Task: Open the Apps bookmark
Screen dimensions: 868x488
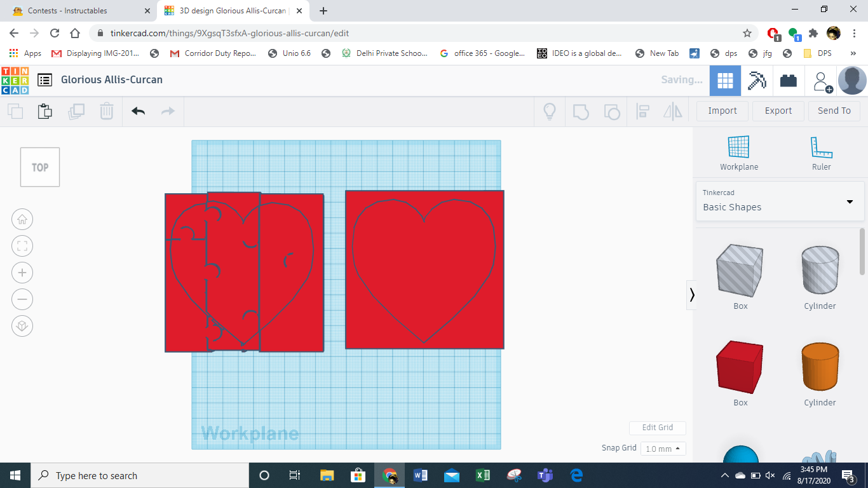Action: [26, 53]
